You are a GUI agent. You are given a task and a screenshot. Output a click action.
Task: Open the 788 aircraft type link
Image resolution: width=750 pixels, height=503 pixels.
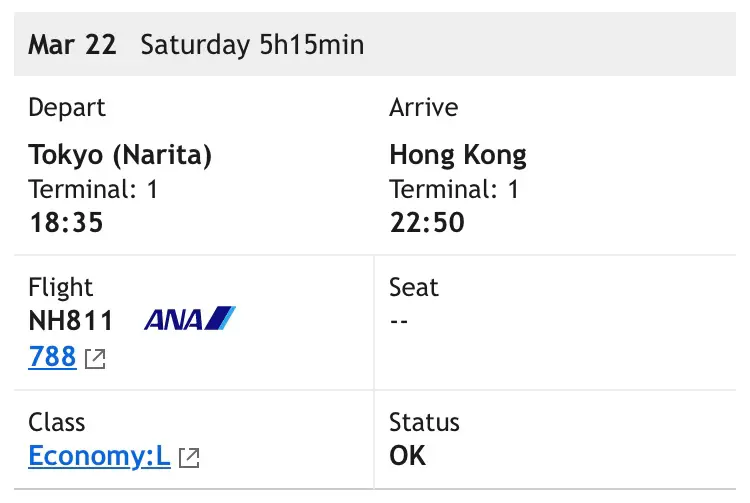click(x=52, y=357)
